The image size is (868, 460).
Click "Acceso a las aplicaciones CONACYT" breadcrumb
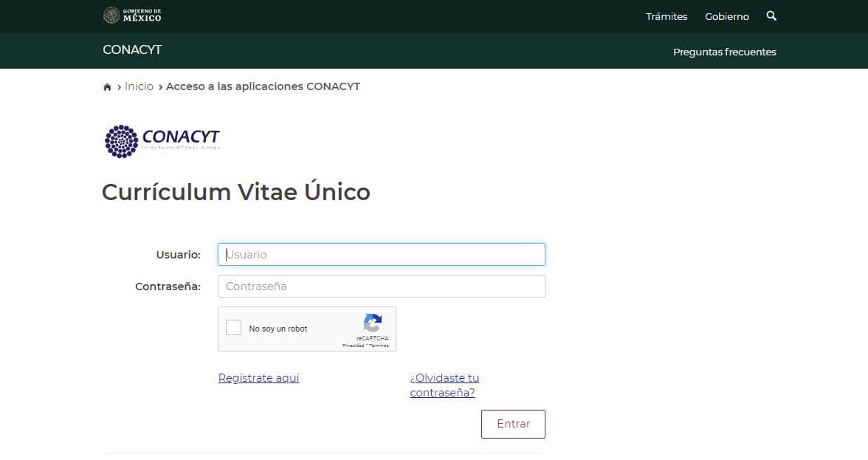(x=263, y=86)
